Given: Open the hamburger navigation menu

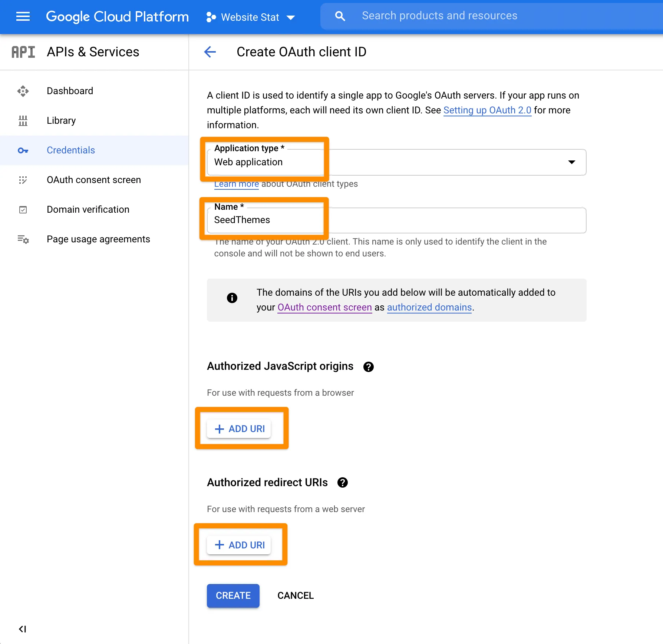Looking at the screenshot, I should click(x=23, y=16).
